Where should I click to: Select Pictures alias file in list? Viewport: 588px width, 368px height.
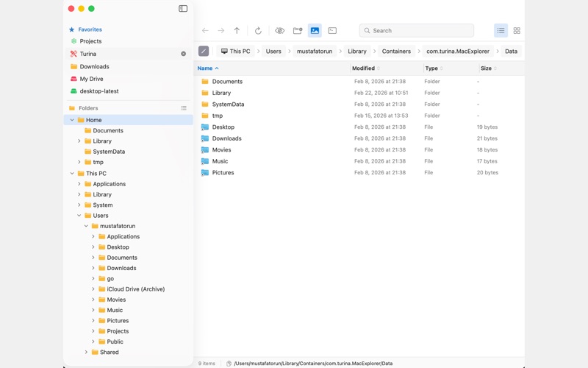click(x=359, y=173)
